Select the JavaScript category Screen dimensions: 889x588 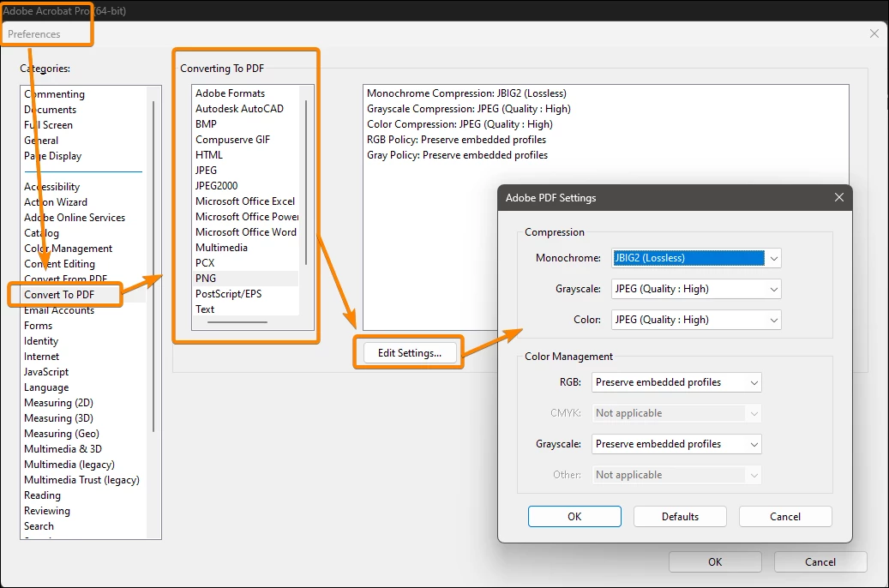pos(46,372)
